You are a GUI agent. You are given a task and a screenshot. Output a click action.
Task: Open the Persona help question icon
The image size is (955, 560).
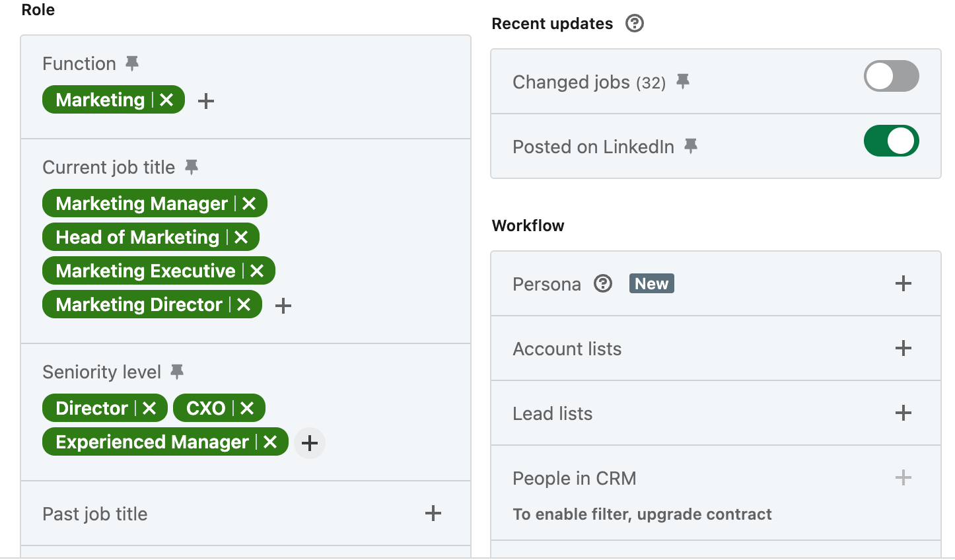603,283
